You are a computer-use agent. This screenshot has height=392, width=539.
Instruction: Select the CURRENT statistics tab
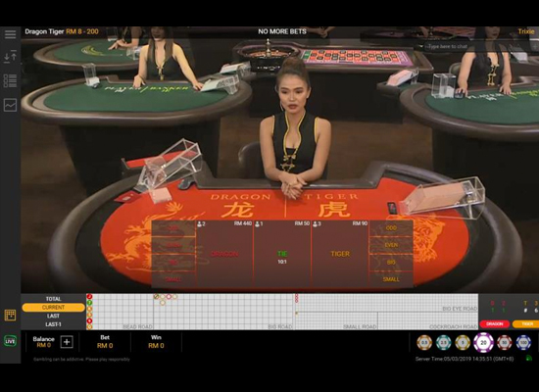(53, 308)
